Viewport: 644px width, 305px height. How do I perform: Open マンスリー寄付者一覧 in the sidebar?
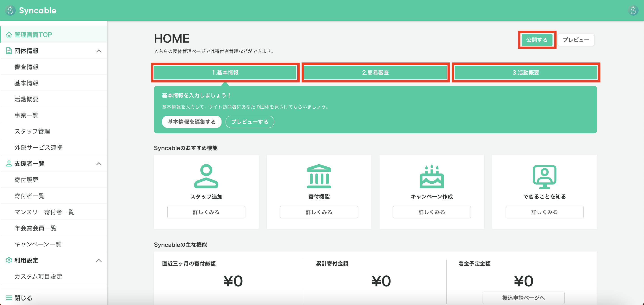coord(53,212)
